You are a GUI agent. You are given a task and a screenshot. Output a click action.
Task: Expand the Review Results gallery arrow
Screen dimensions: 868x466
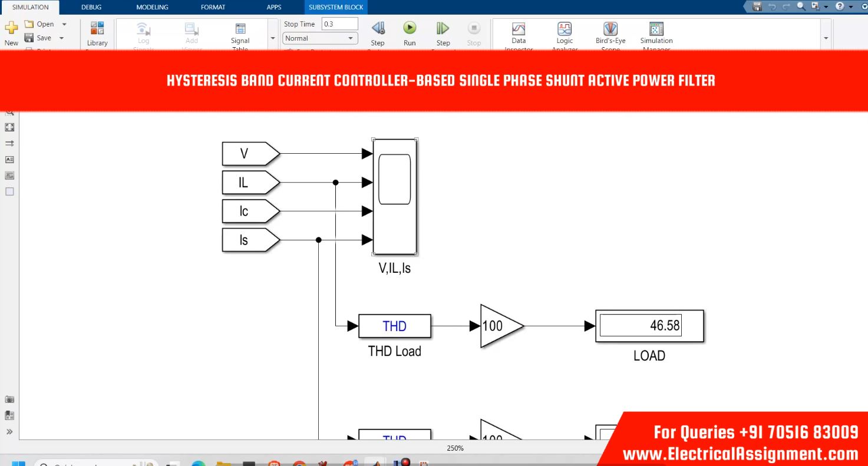point(826,38)
